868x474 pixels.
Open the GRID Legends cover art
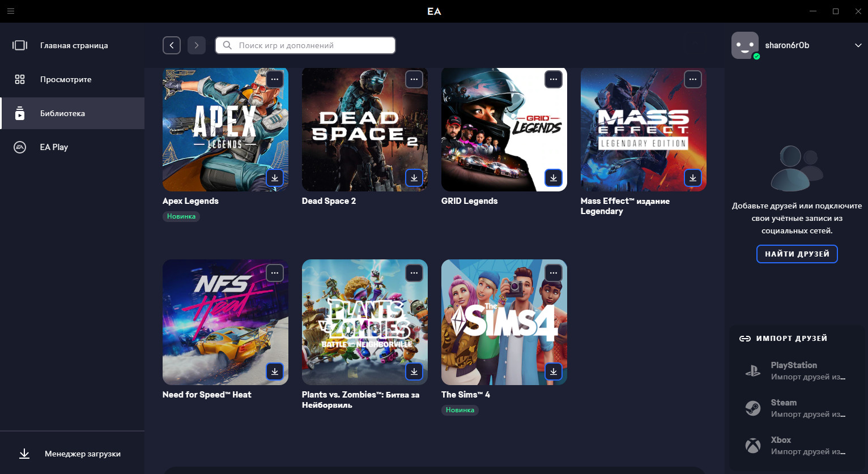504,129
